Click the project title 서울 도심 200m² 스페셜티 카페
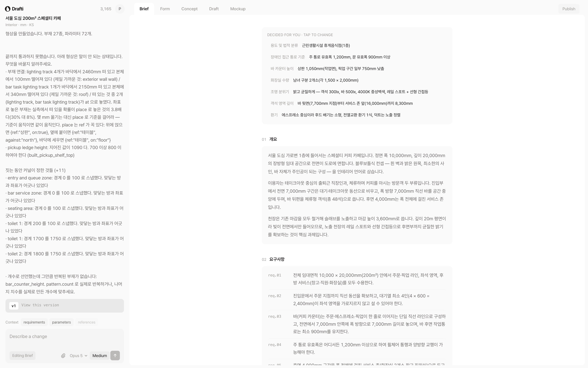 [33, 18]
